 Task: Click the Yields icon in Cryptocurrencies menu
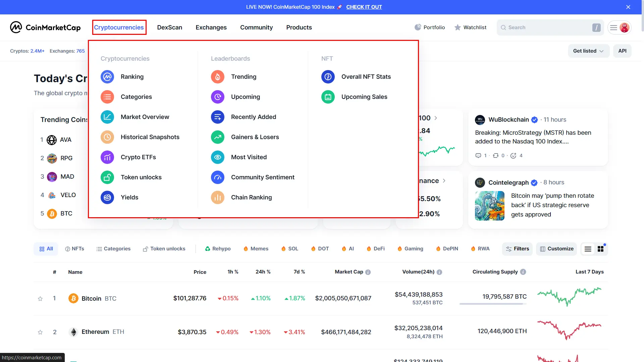tap(108, 197)
